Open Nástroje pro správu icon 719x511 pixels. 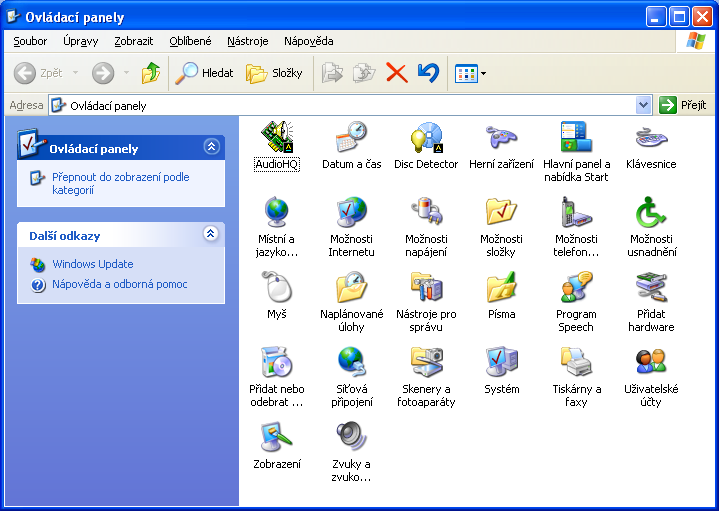(426, 287)
